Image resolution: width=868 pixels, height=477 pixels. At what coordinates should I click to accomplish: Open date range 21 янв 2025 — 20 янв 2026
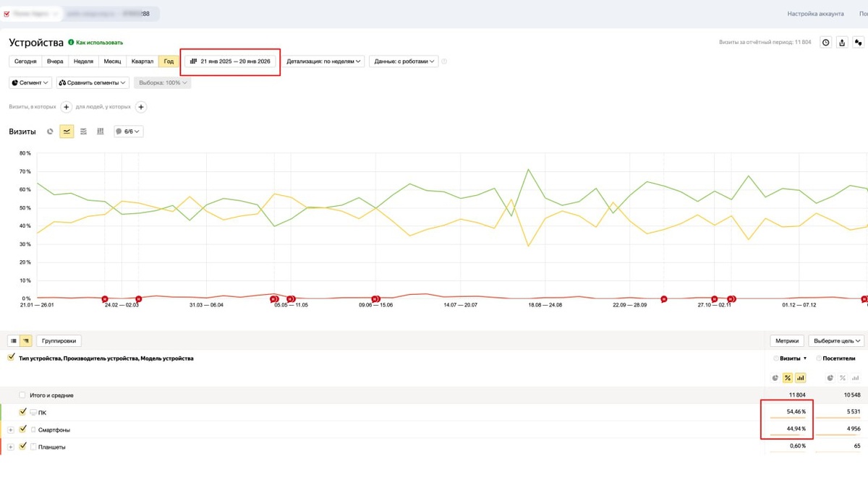230,61
